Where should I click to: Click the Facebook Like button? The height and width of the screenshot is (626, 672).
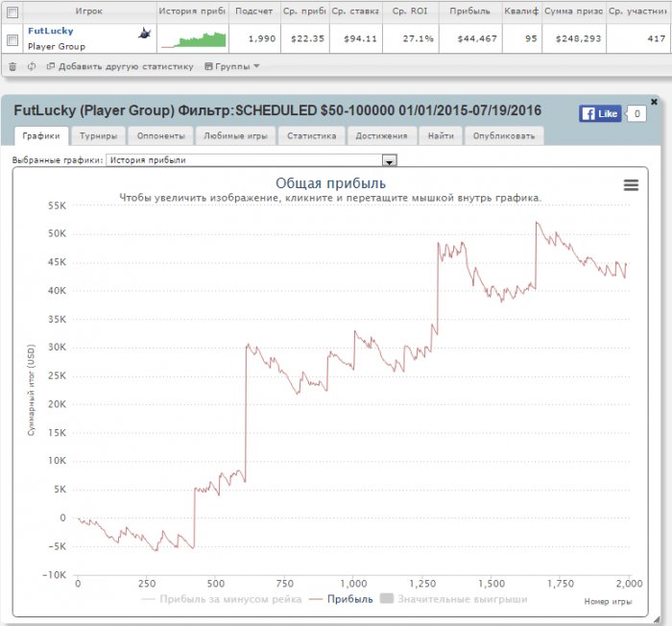(x=600, y=113)
